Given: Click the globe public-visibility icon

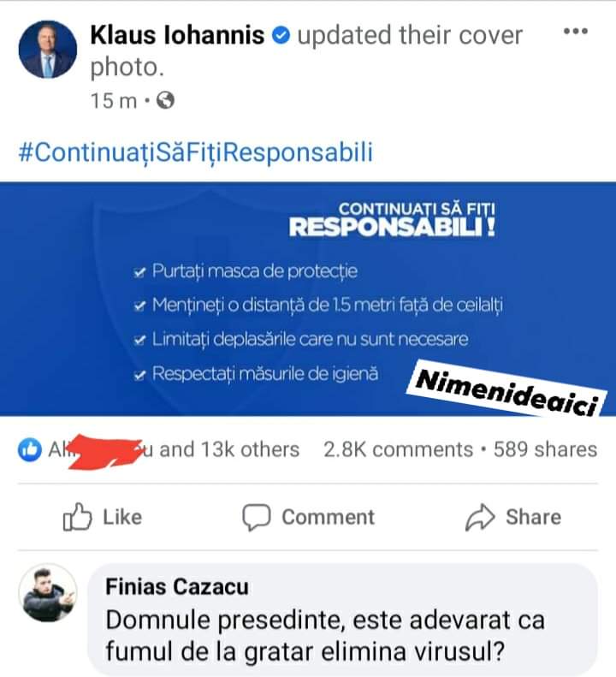Looking at the screenshot, I should pyautogui.click(x=165, y=101).
